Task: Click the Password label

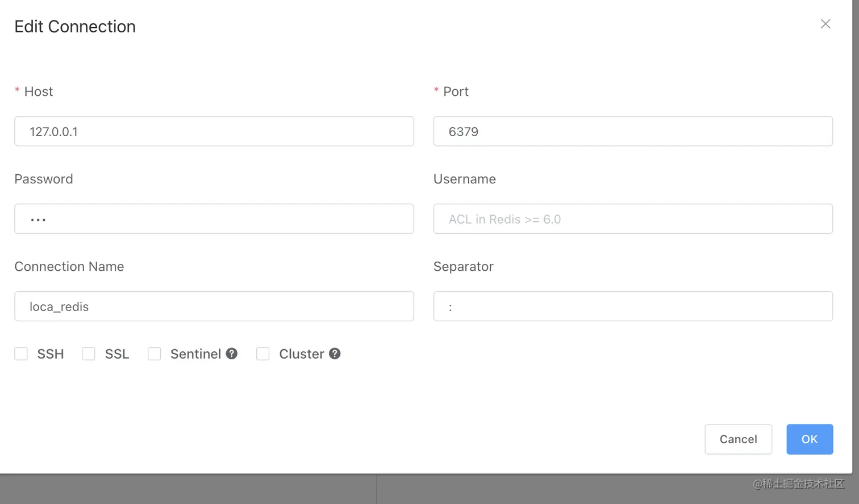Action: click(44, 179)
